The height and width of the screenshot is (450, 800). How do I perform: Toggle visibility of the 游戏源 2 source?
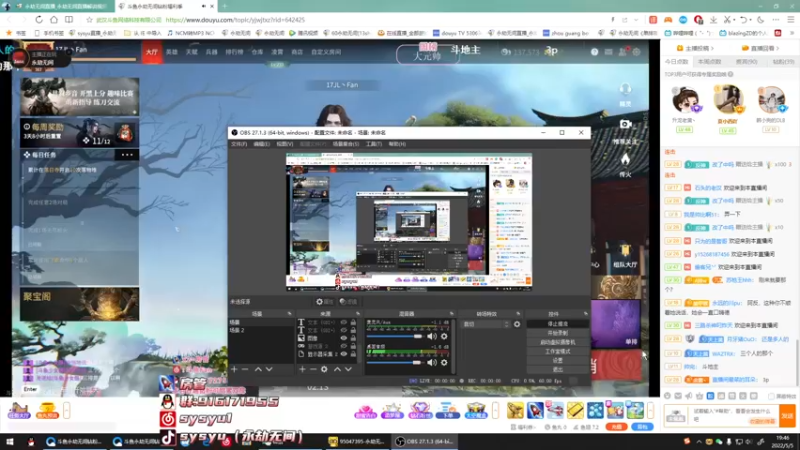(343, 346)
